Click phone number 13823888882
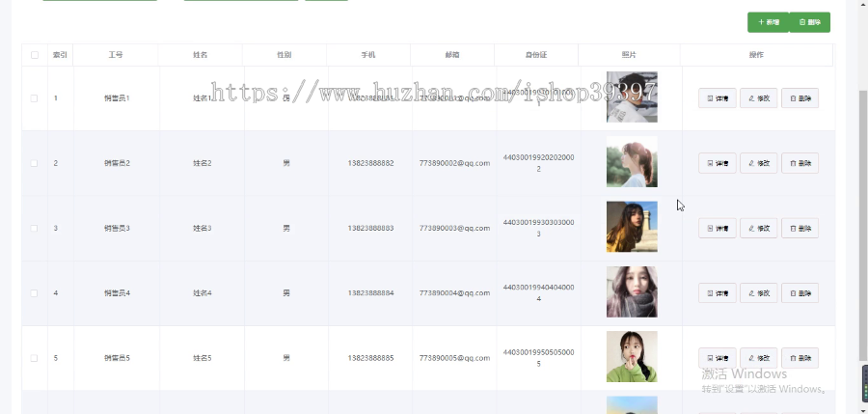Screen dimensions: 868x414 (x=371, y=163)
